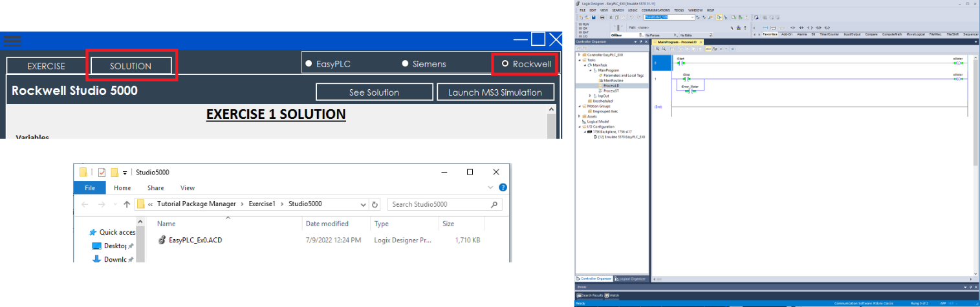The height and width of the screenshot is (307, 980).
Task: Select the Siemens radio option
Action: (x=424, y=64)
